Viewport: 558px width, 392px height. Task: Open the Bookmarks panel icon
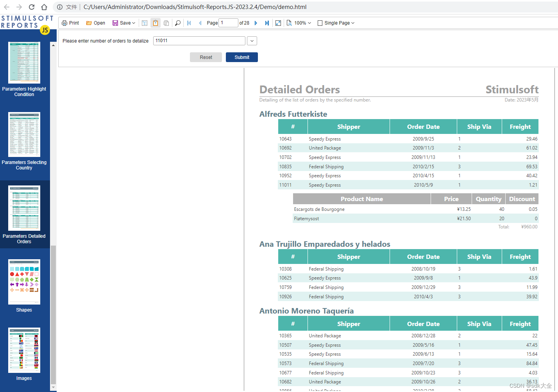tap(145, 23)
